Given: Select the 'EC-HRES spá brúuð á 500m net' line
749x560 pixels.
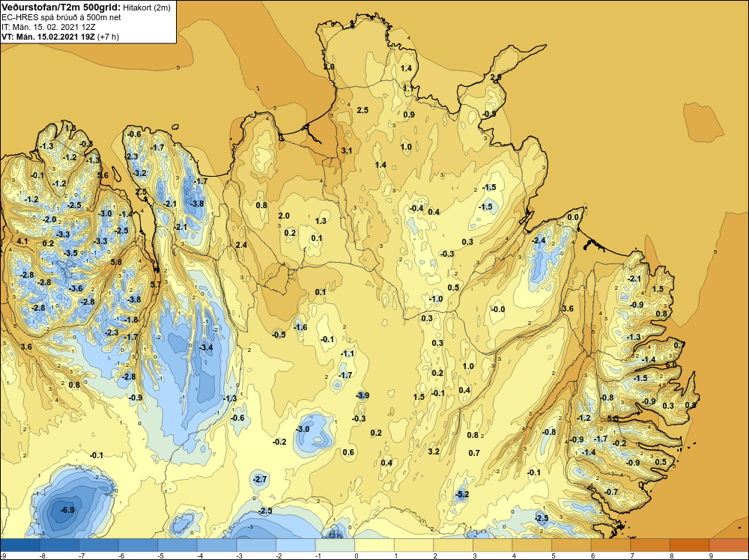Looking at the screenshot, I should (x=61, y=18).
